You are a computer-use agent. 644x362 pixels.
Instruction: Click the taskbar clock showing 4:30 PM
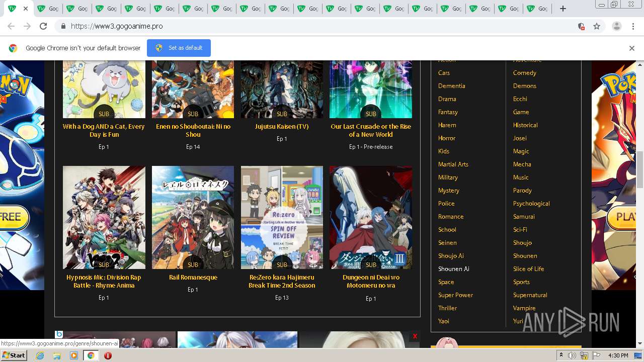tap(618, 355)
